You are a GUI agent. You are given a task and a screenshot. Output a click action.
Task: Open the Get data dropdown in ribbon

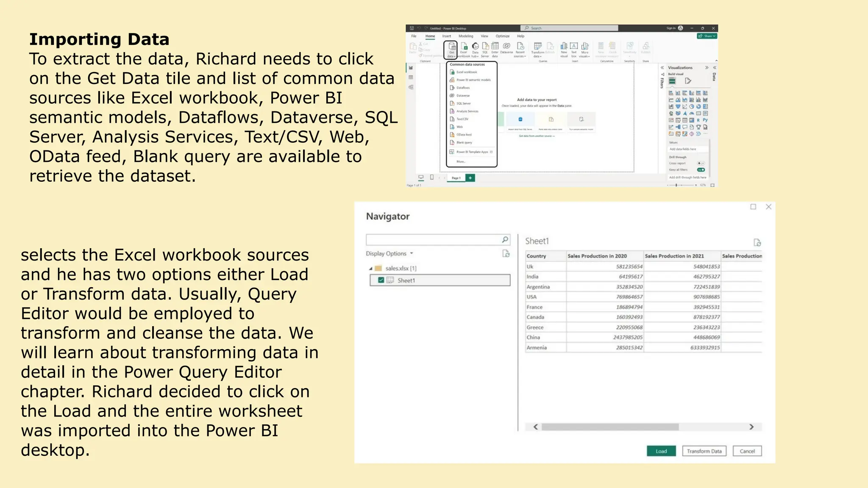coord(451,50)
